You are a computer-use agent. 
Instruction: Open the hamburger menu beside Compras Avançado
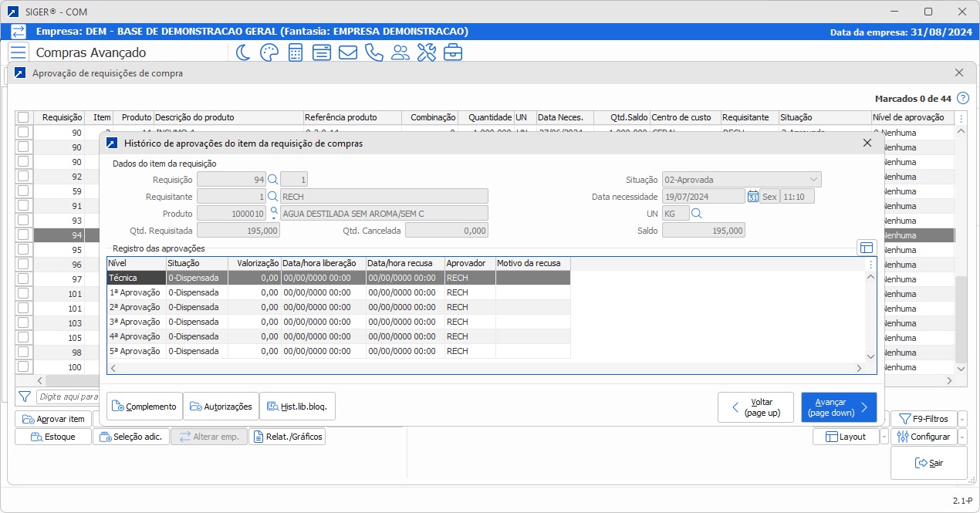[19, 52]
